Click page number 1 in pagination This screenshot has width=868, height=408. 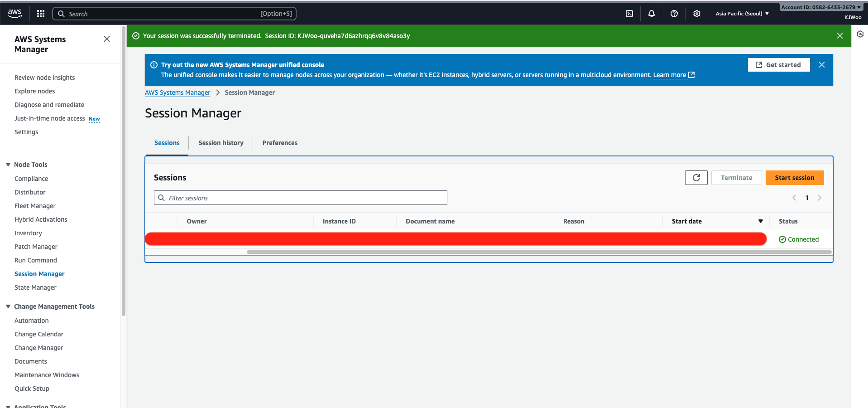pyautogui.click(x=807, y=198)
